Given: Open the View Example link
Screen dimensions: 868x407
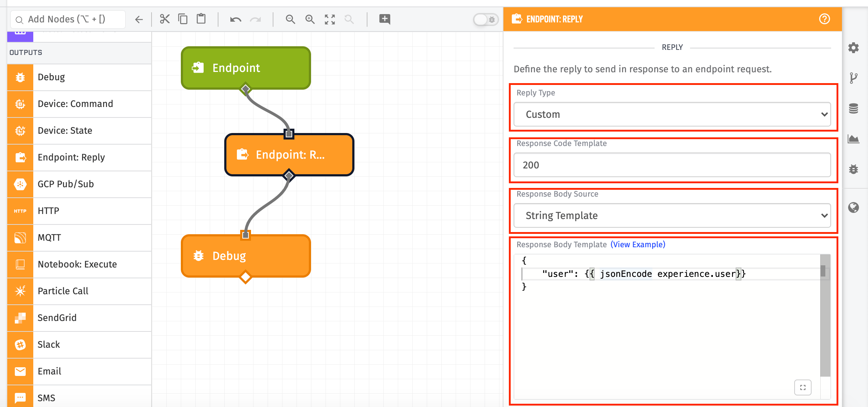Looking at the screenshot, I should point(638,245).
